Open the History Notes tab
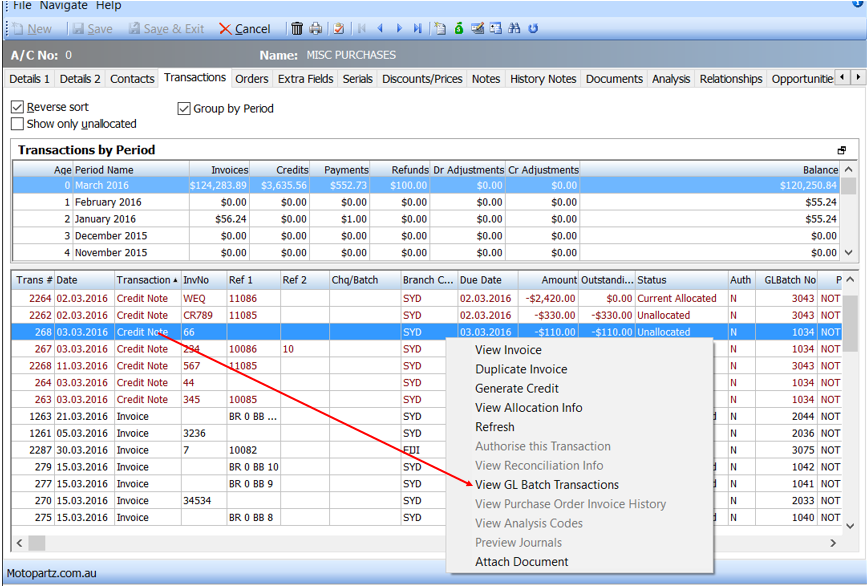 543,79
